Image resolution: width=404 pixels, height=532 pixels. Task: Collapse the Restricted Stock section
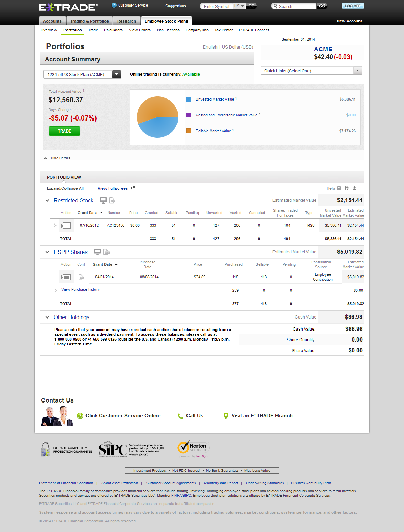click(x=47, y=200)
